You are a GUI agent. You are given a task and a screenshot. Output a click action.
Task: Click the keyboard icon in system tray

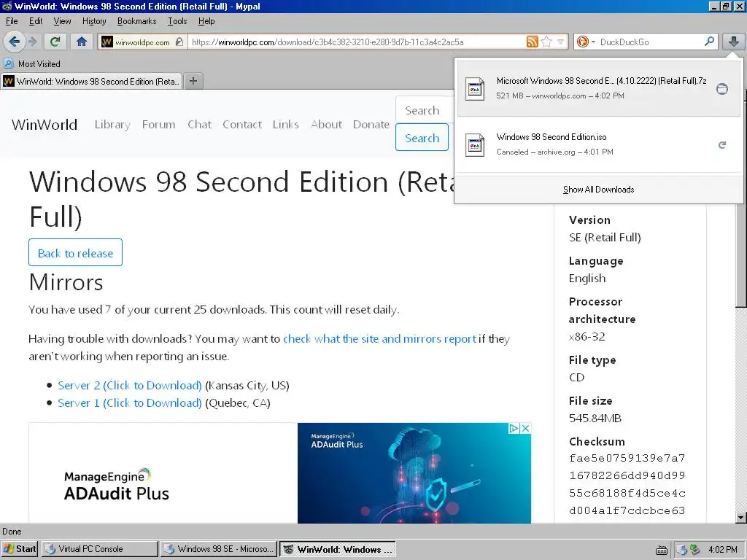pyautogui.click(x=661, y=550)
